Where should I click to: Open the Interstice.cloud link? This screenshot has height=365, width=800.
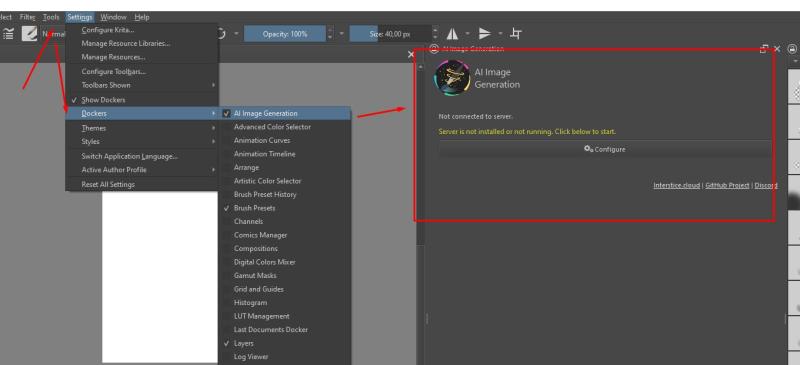676,185
